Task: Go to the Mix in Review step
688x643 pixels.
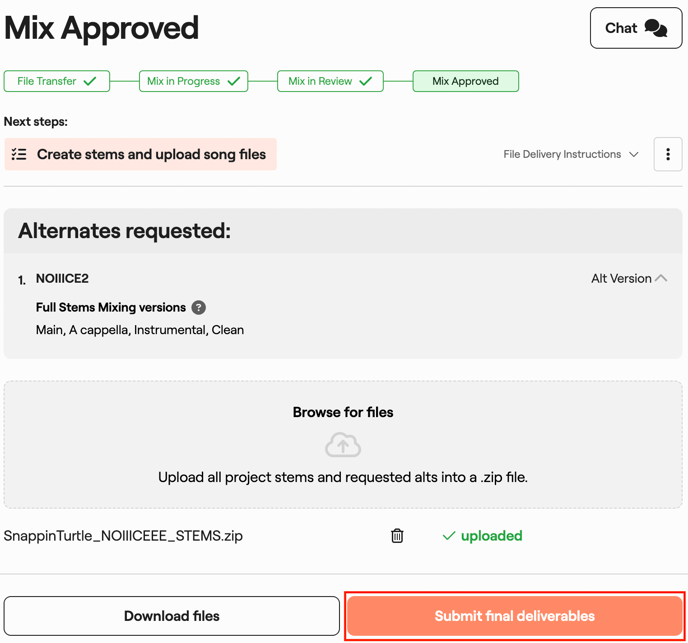Action: (330, 81)
